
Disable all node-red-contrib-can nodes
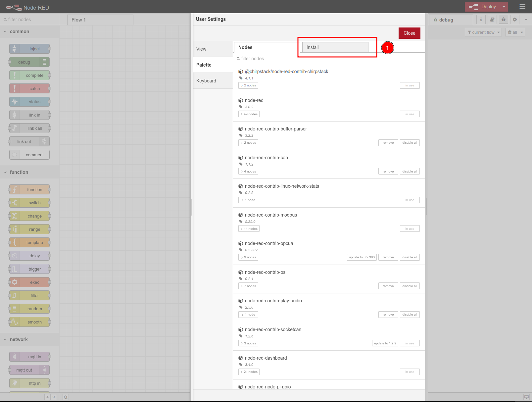click(410, 172)
